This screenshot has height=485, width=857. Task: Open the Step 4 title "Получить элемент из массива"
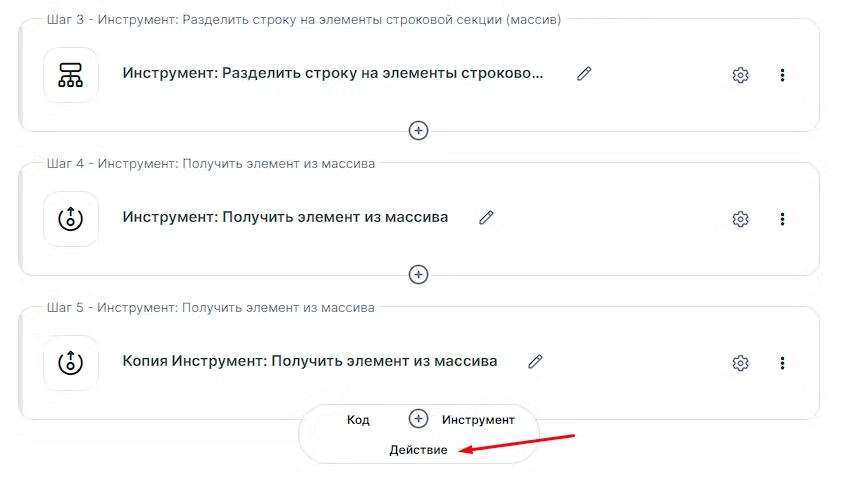[x=285, y=217]
